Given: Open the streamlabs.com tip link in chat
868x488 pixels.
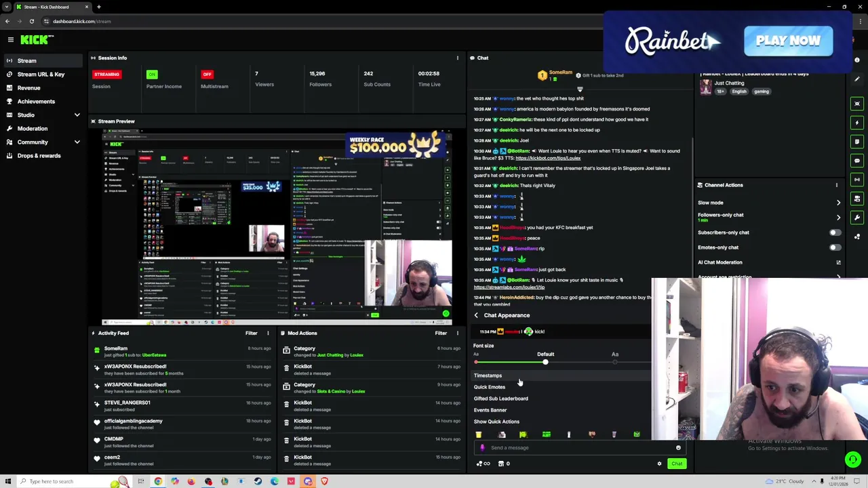Looking at the screenshot, I should (509, 287).
